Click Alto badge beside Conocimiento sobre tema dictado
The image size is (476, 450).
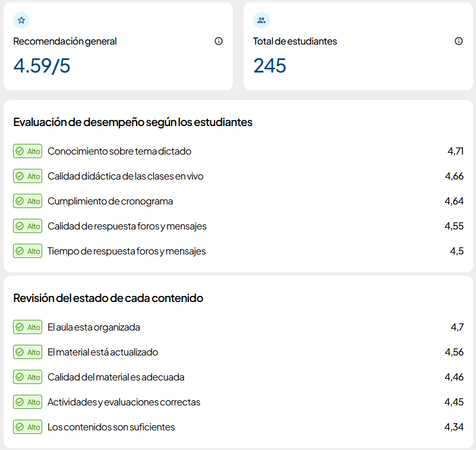[27, 151]
